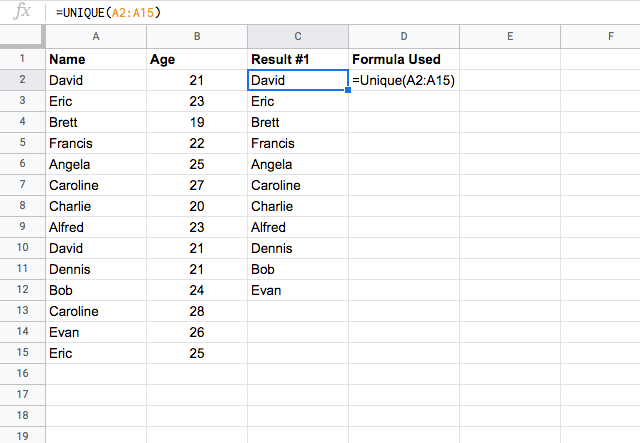Select column D header
This screenshot has width=640, height=443.
(x=404, y=36)
